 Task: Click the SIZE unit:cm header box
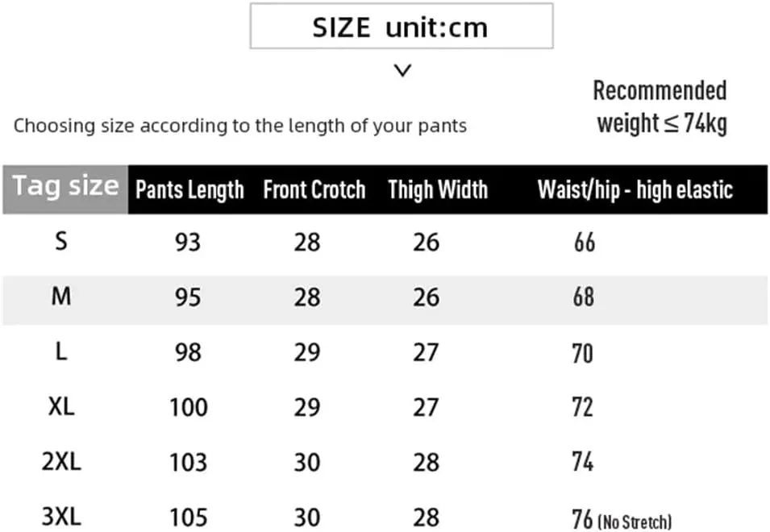click(x=401, y=27)
